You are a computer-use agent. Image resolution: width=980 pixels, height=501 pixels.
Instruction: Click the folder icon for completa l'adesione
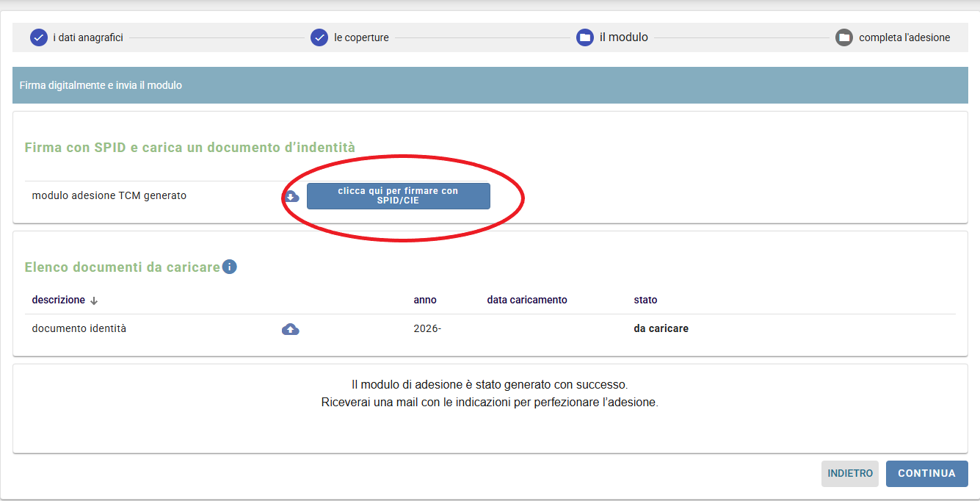pyautogui.click(x=844, y=37)
